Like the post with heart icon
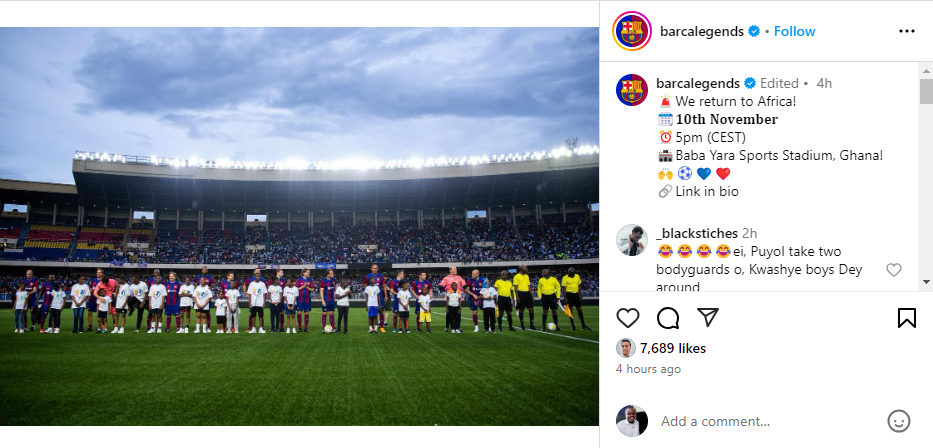Image resolution: width=933 pixels, height=448 pixels. pos(628,318)
